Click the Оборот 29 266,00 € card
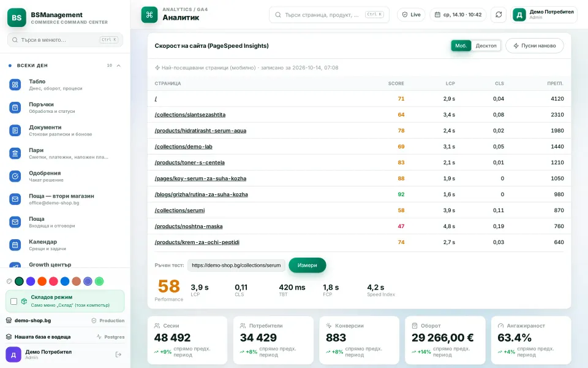This screenshot has width=588, height=368. pyautogui.click(x=445, y=340)
